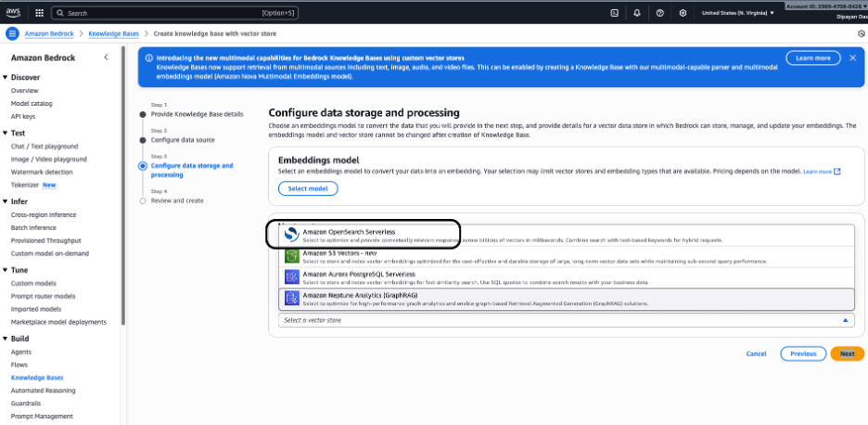Open the services grid menu
Image resolution: width=868 pixels, height=425 pixels.
pos(39,13)
